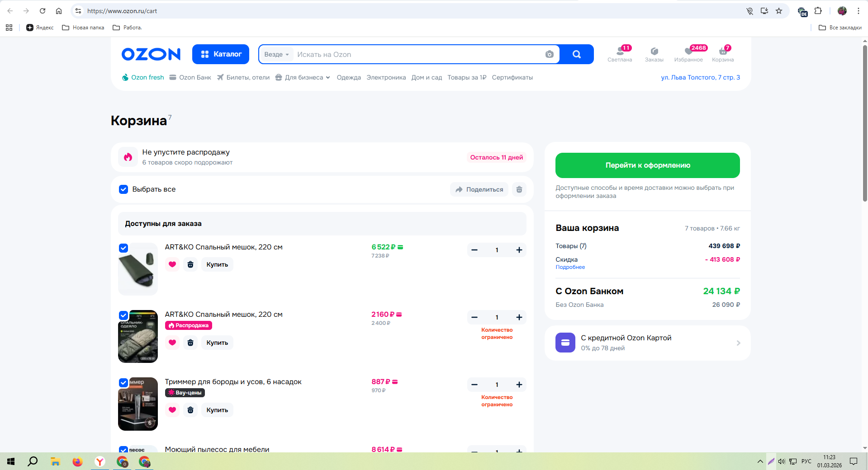Image resolution: width=868 pixels, height=470 pixels.
Task: Uncheck the 6 522 ₽ sleeping bag checkbox
Action: pos(123,248)
